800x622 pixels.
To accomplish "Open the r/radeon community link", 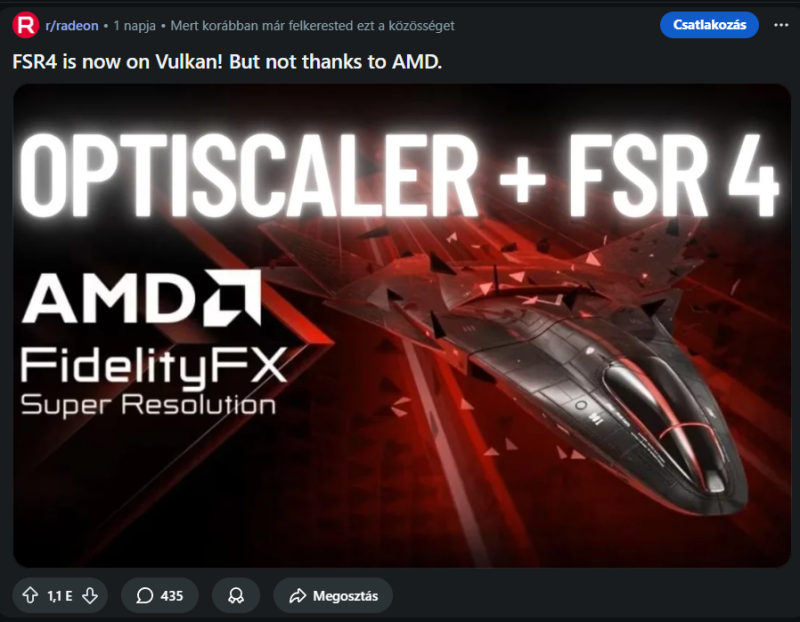I will click(x=72, y=26).
